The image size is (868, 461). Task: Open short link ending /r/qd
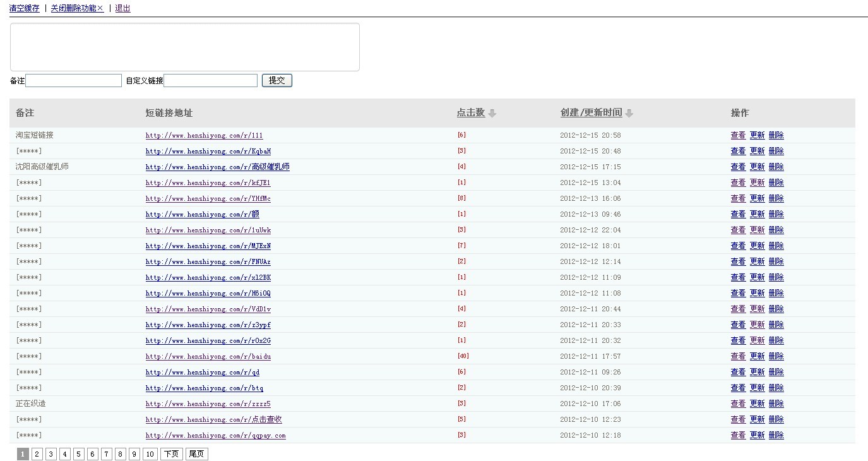(203, 372)
